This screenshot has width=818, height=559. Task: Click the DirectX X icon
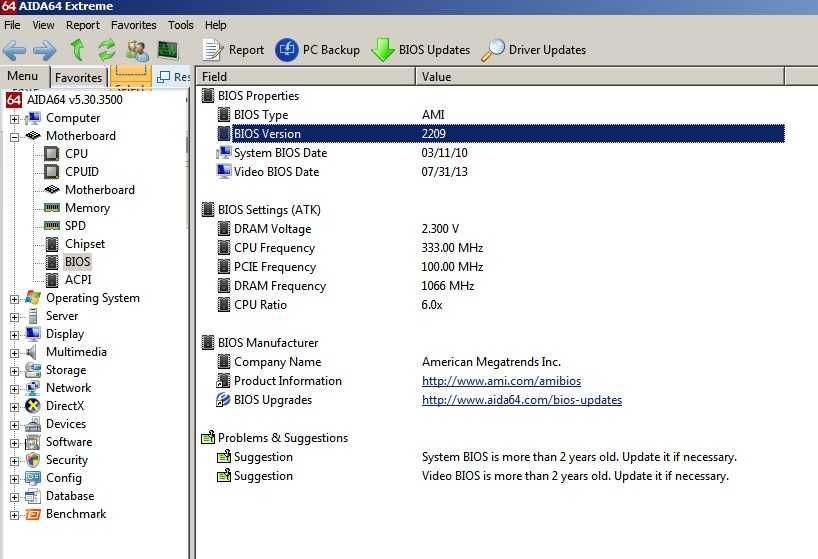pos(33,406)
